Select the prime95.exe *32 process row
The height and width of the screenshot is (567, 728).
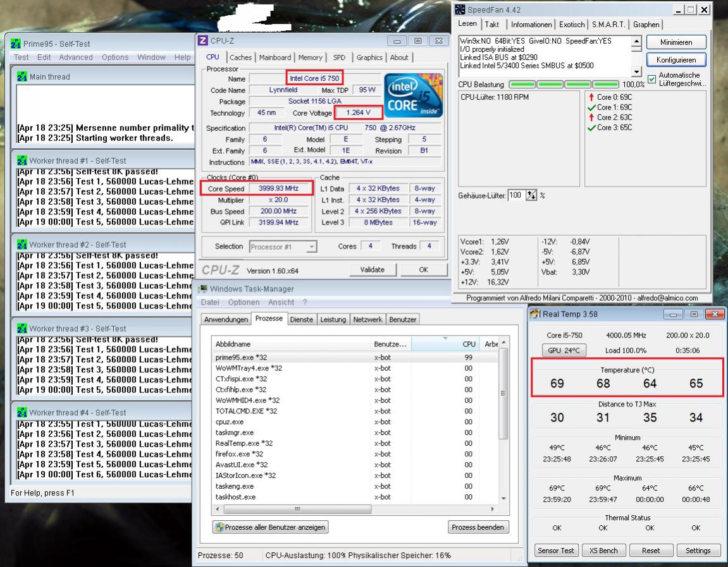click(355, 357)
